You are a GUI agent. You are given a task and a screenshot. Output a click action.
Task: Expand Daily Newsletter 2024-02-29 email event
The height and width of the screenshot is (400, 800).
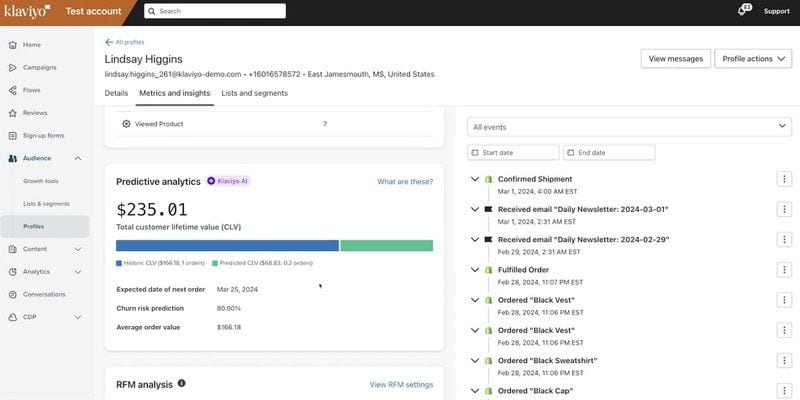(475, 239)
